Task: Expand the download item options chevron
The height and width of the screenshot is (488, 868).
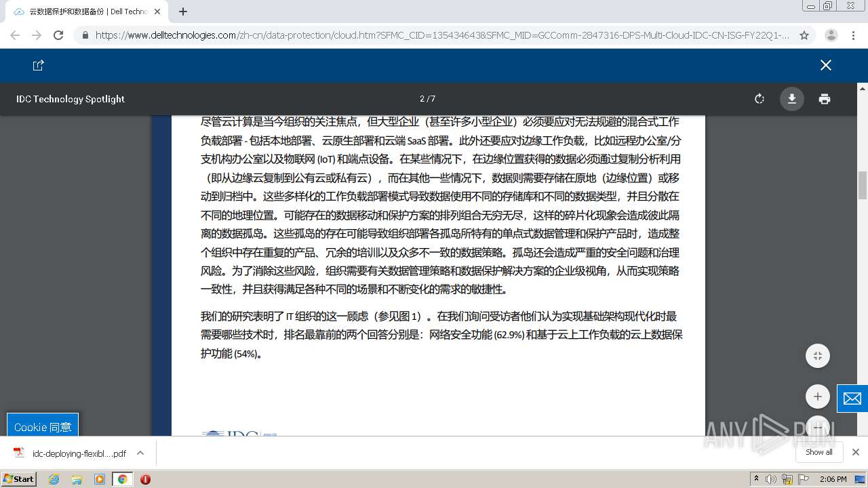Action: point(140,453)
